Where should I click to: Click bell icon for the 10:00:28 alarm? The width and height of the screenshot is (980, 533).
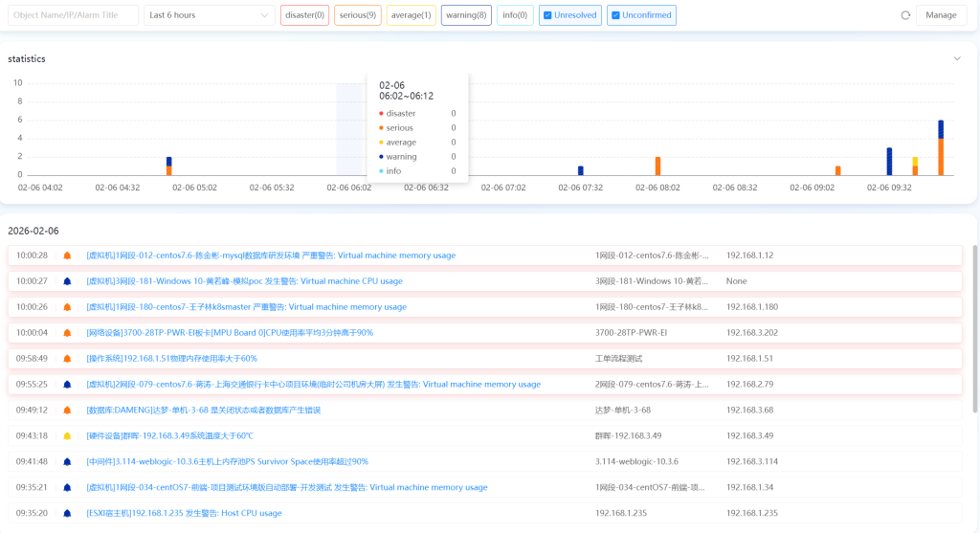[x=67, y=255]
